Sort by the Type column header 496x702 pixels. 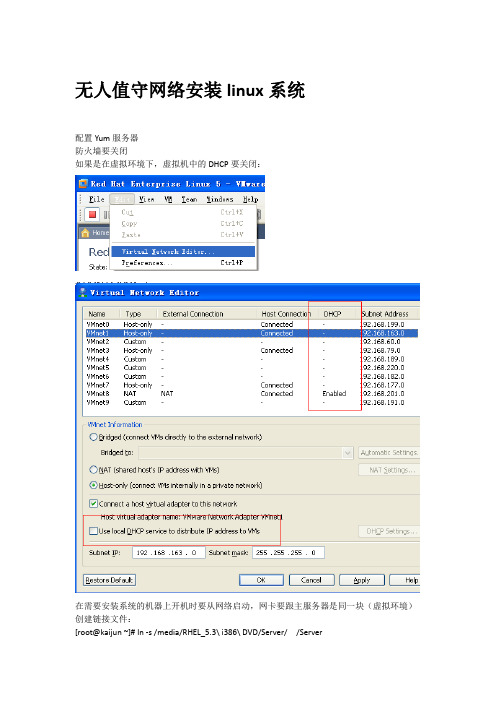pyautogui.click(x=138, y=314)
